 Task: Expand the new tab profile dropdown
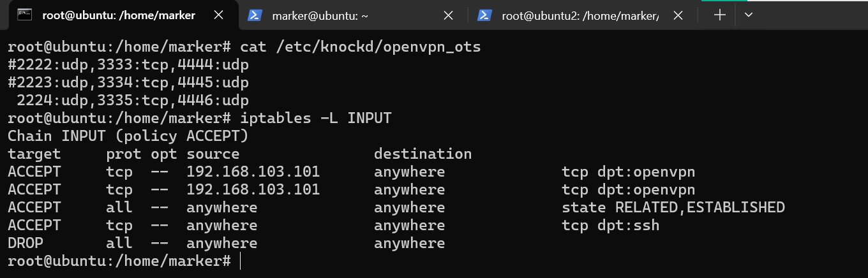point(749,15)
